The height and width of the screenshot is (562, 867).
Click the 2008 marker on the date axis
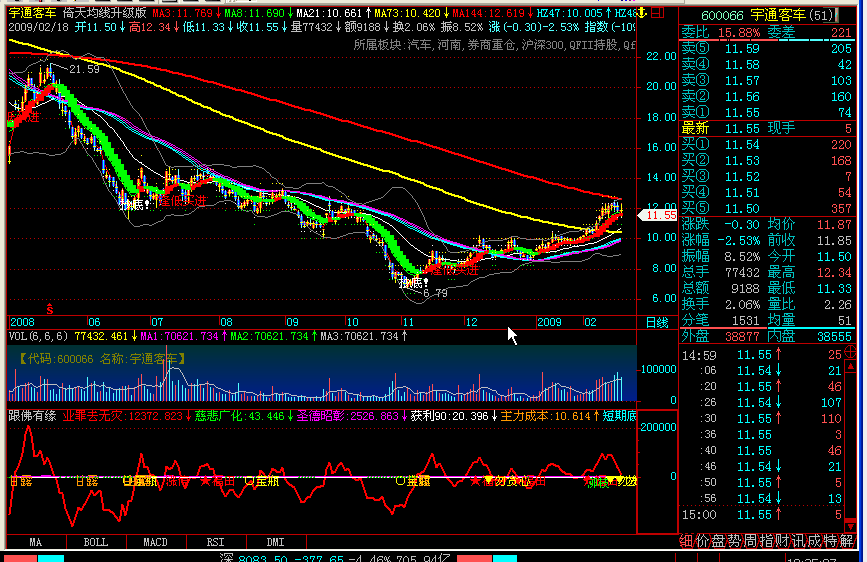pos(22,322)
